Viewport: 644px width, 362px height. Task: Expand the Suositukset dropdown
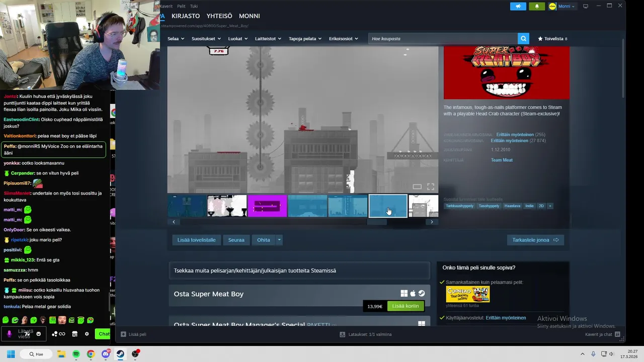pos(206,39)
